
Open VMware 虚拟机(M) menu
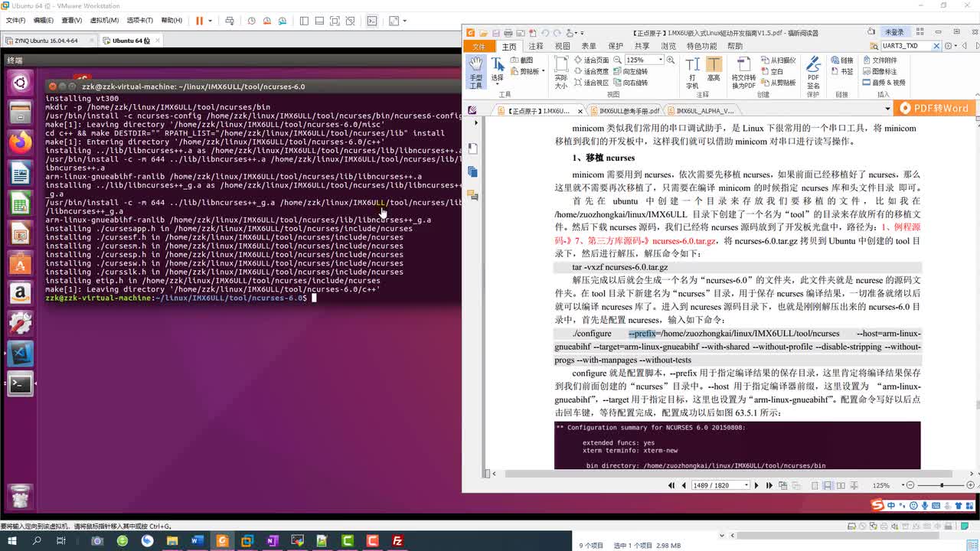[104, 21]
